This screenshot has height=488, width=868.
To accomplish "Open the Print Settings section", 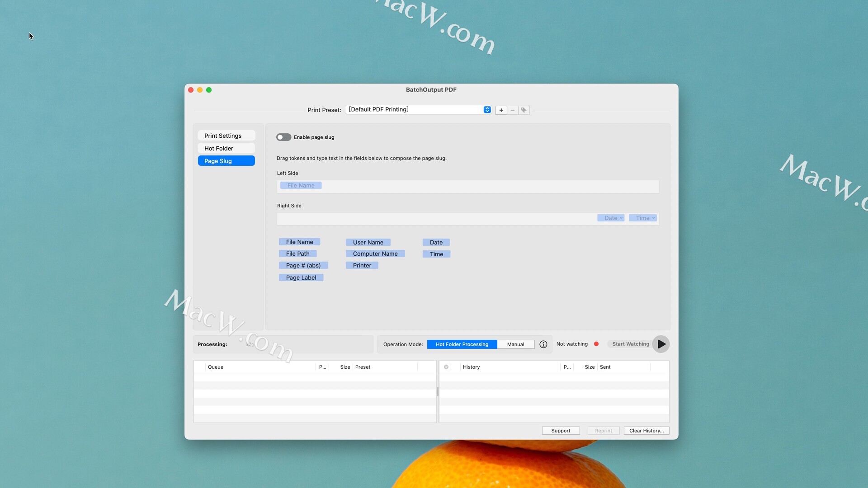I will 226,136.
